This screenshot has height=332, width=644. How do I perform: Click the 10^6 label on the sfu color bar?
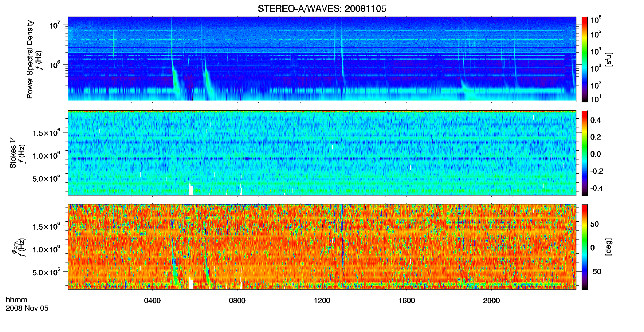tap(596, 20)
